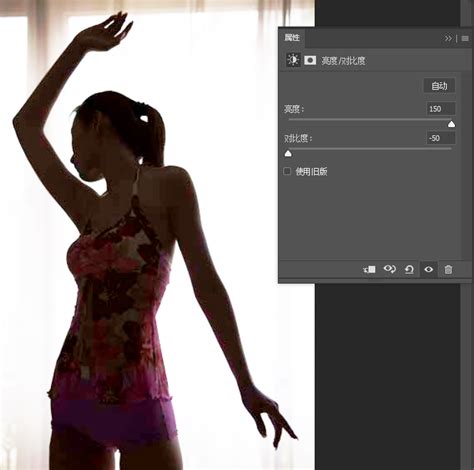
Task: Open the Properties panel menu icon
Action: (465, 39)
